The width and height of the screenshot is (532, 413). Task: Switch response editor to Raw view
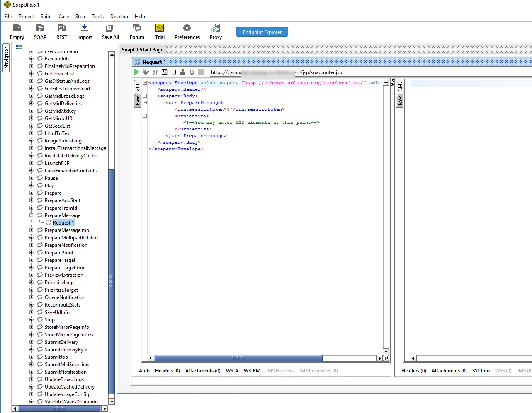[x=400, y=100]
